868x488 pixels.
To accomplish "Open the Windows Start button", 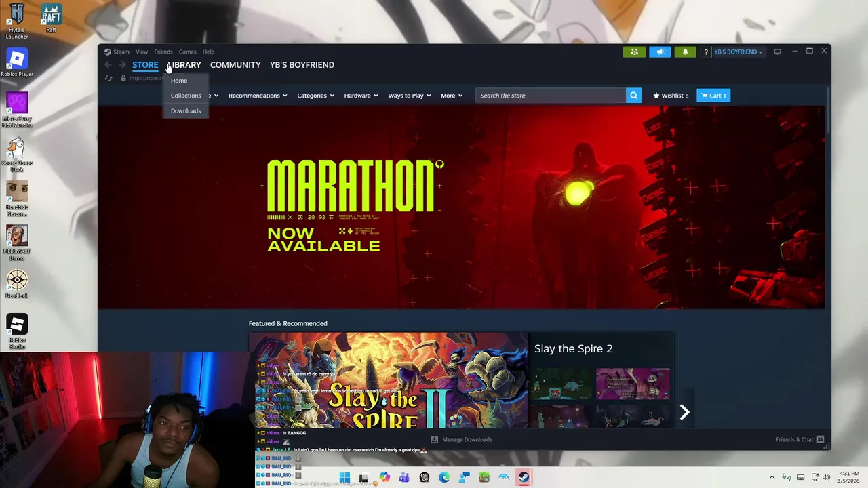I will click(x=344, y=477).
